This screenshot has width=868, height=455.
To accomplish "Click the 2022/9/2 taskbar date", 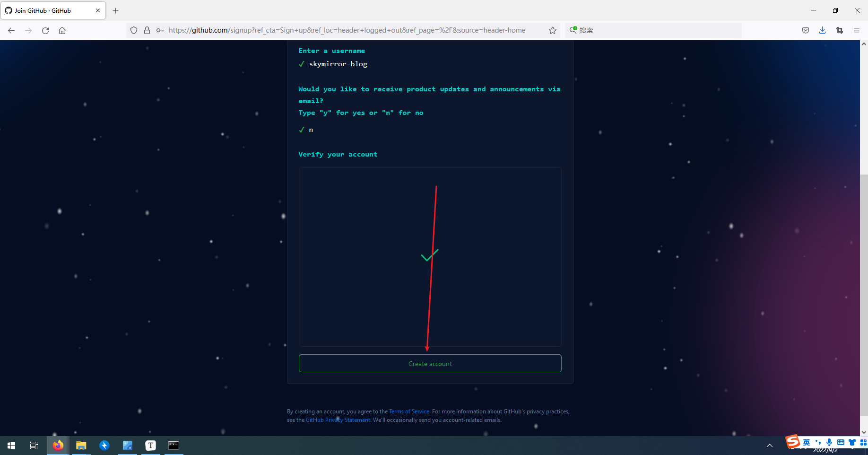I will [825, 451].
